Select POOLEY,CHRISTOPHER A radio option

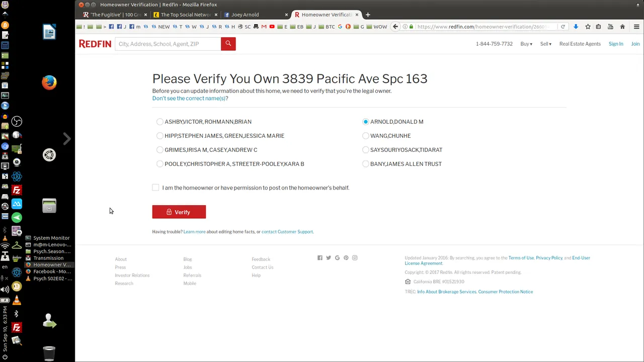tap(160, 164)
